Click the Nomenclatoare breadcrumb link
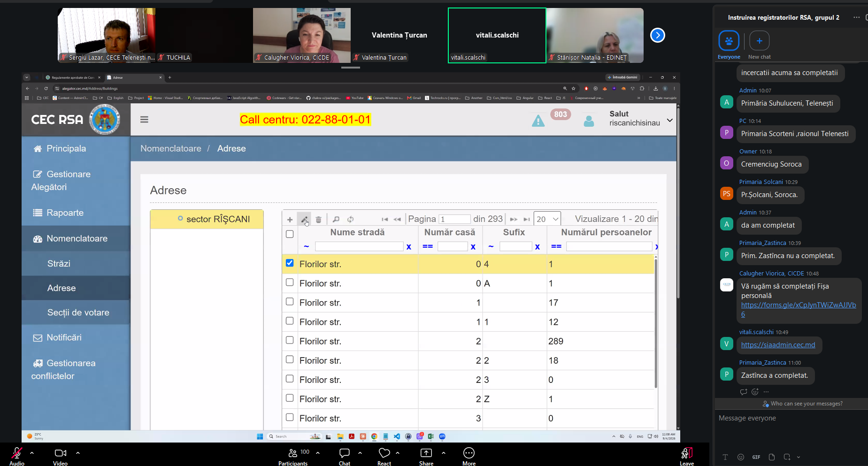This screenshot has height=466, width=868. (171, 148)
